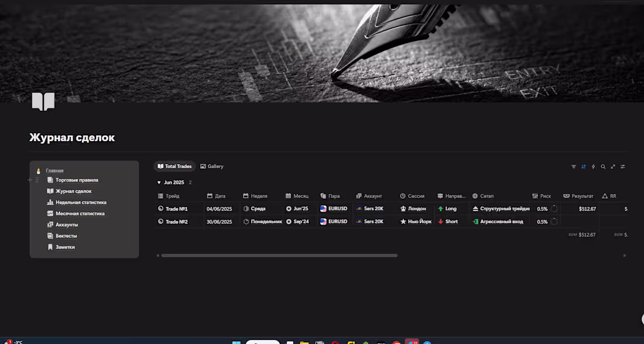This screenshot has width=644, height=344.
Task: Open the automations lightning icon
Action: (593, 166)
